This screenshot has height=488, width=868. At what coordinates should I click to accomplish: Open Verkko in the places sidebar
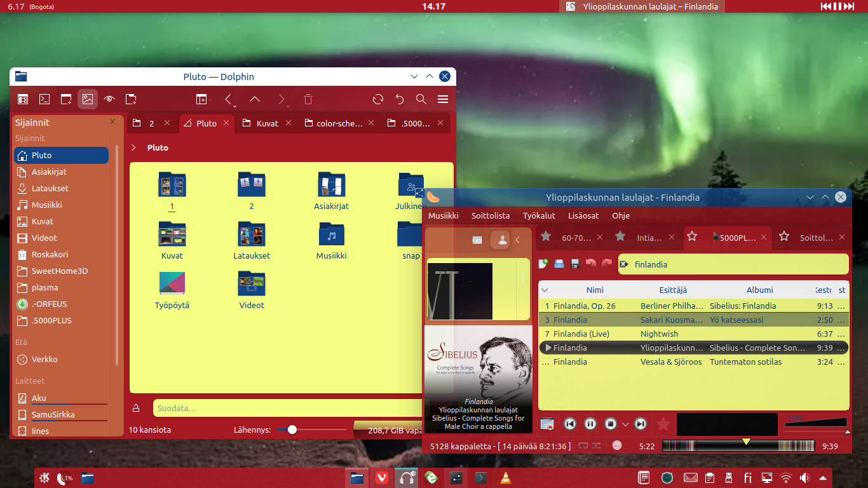pos(62,359)
